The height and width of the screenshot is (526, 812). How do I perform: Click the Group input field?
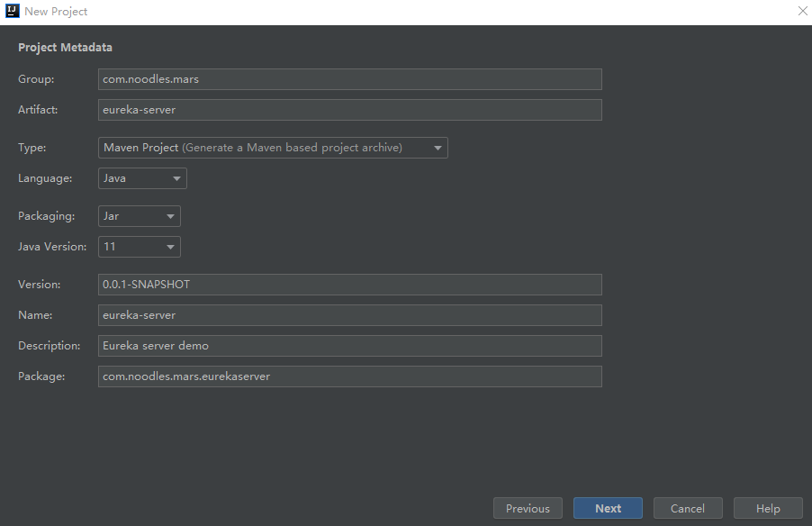pyautogui.click(x=349, y=79)
